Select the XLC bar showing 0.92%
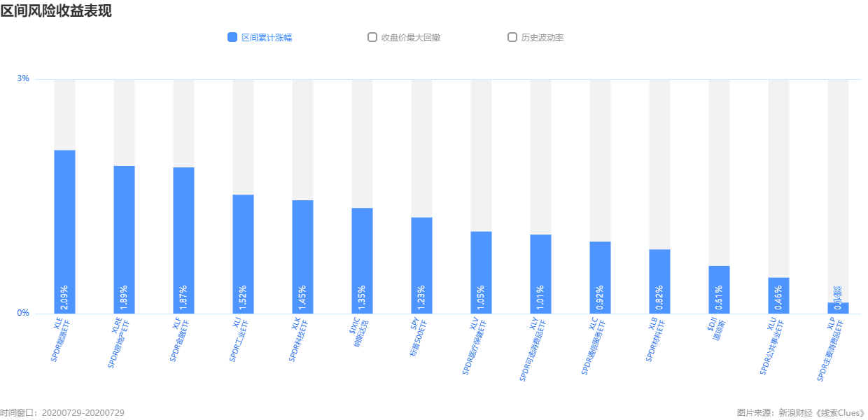 (600, 277)
